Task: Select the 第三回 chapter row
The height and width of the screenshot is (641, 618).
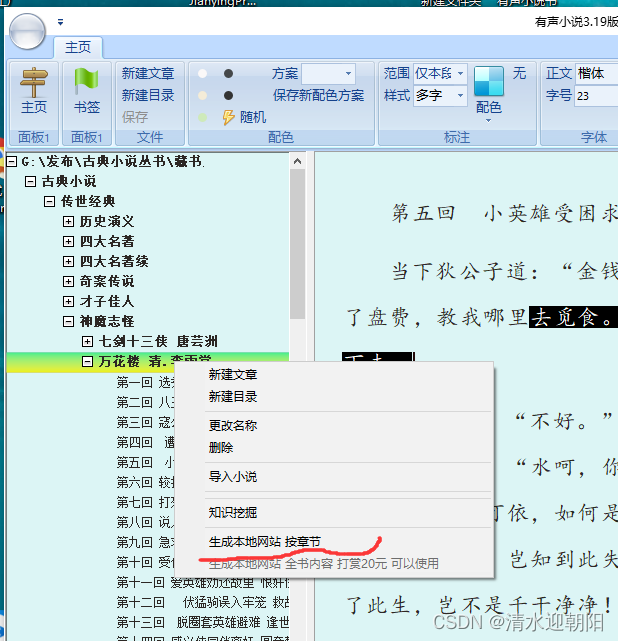Action: pyautogui.click(x=145, y=422)
